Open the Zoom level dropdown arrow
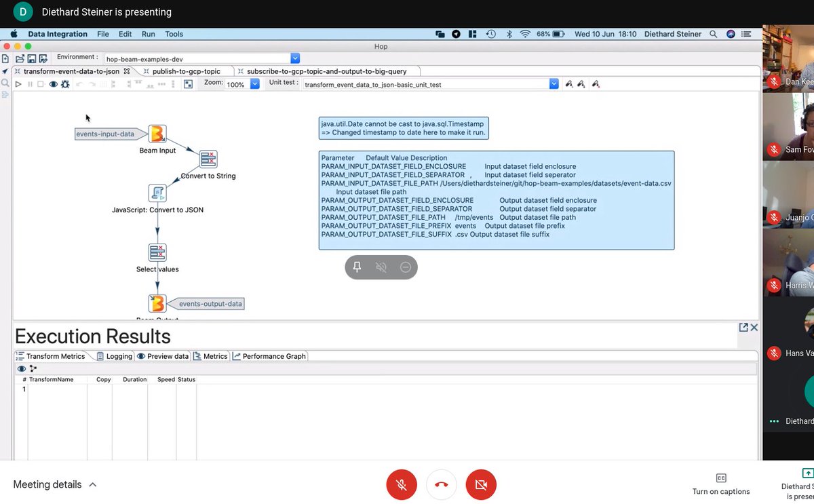 (255, 84)
